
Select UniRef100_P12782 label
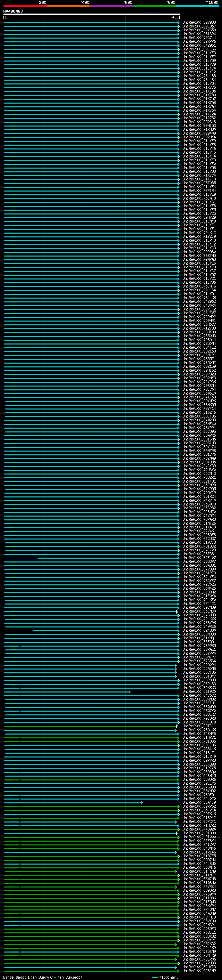[x=199, y=118]
